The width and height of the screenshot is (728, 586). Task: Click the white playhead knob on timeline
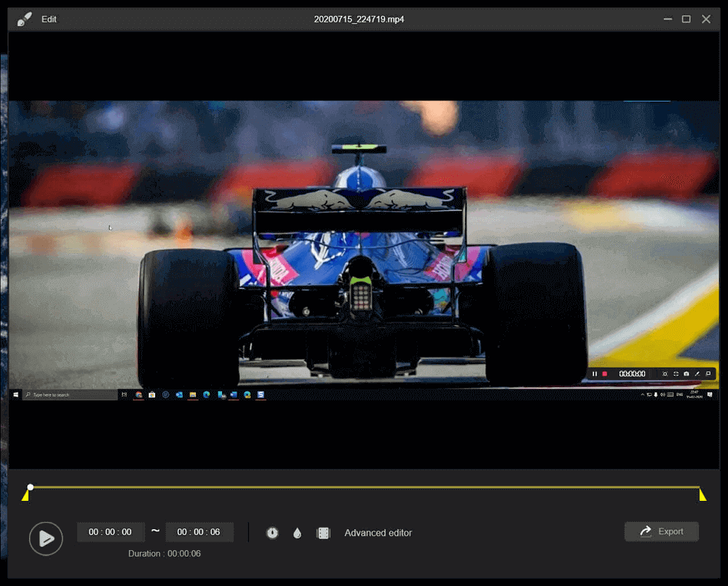click(x=30, y=486)
